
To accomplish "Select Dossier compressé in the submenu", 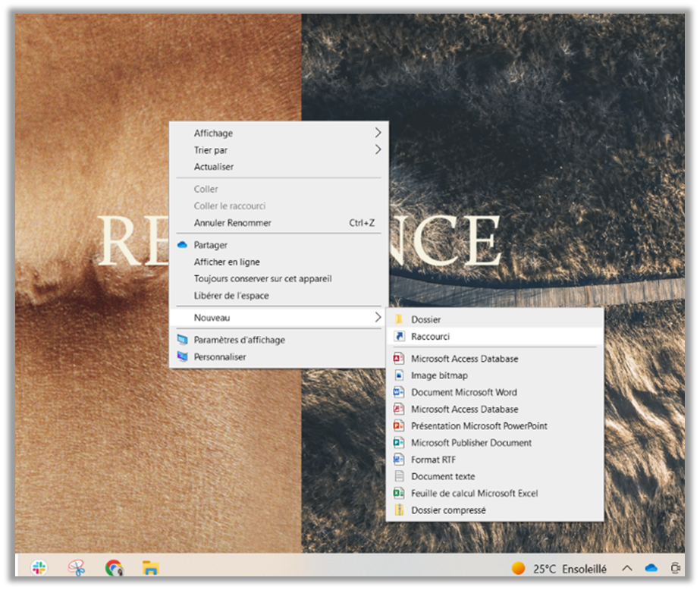I will 448,510.
